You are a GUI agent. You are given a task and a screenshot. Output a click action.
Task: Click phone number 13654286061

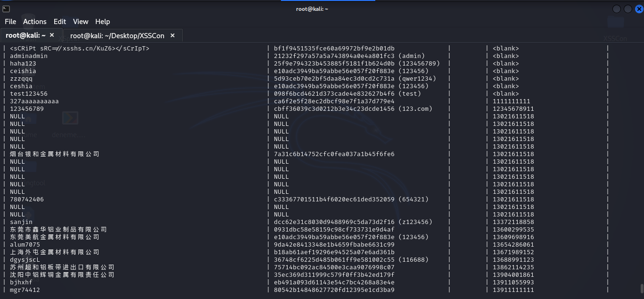click(513, 245)
